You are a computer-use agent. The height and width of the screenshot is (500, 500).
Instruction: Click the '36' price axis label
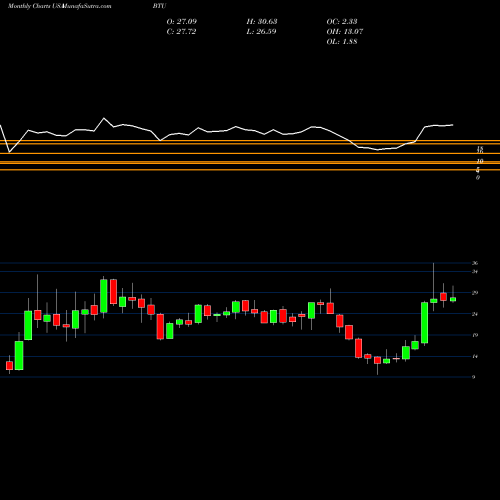pyautogui.click(x=475, y=263)
